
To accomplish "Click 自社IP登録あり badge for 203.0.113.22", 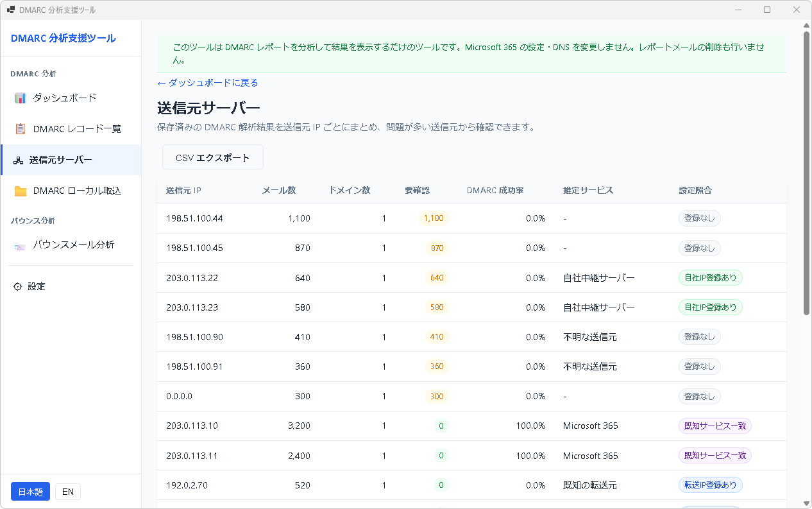I will pyautogui.click(x=711, y=277).
